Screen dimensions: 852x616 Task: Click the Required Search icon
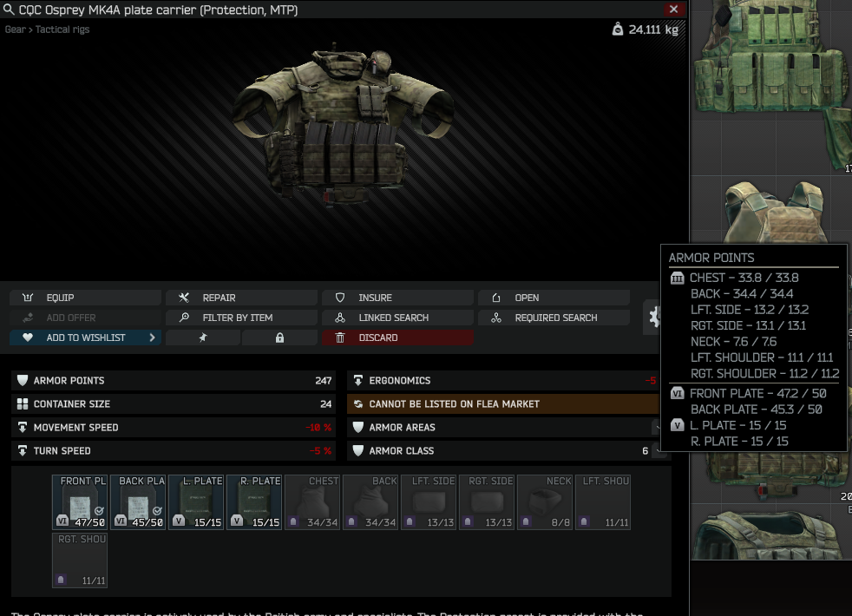point(496,318)
